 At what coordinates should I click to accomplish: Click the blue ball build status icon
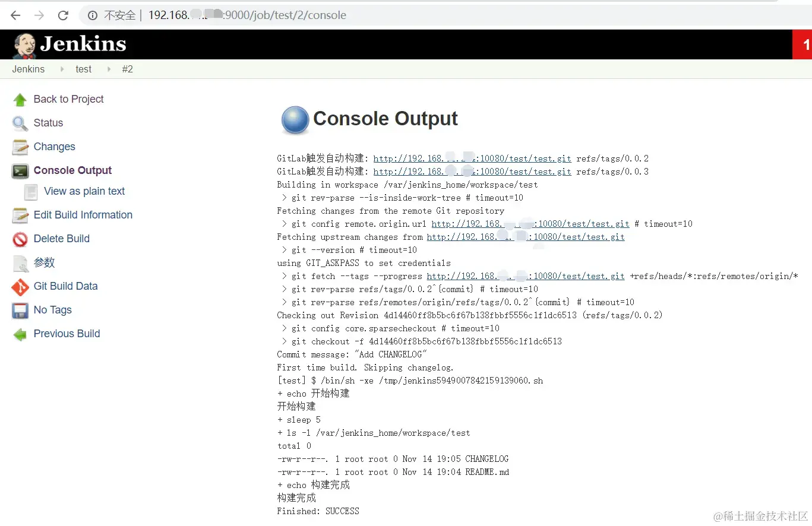pyautogui.click(x=295, y=121)
